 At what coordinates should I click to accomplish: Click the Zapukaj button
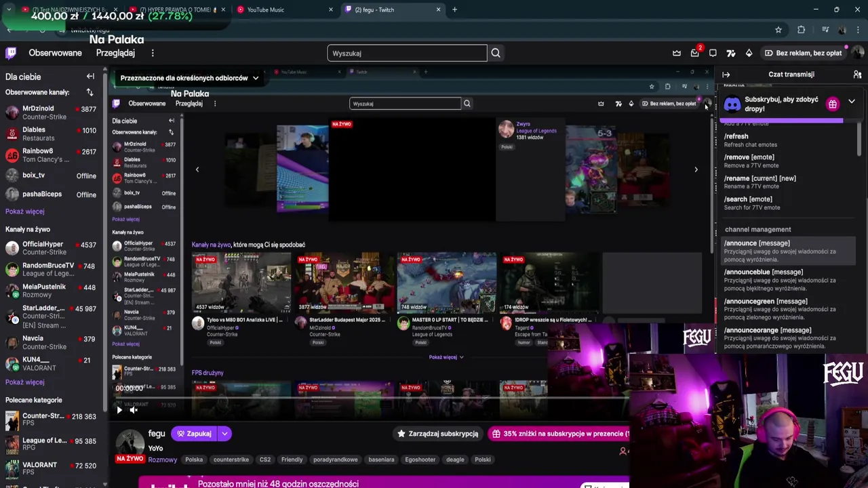tap(194, 434)
